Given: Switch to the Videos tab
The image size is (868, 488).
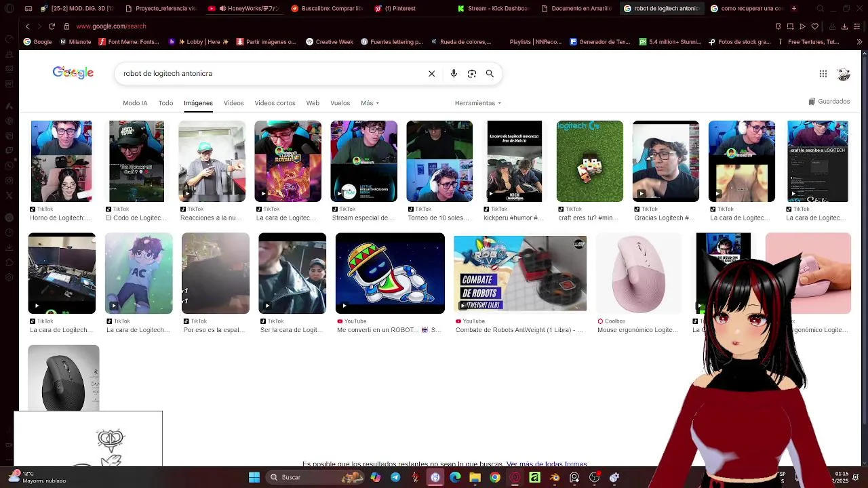Looking at the screenshot, I should (x=233, y=103).
